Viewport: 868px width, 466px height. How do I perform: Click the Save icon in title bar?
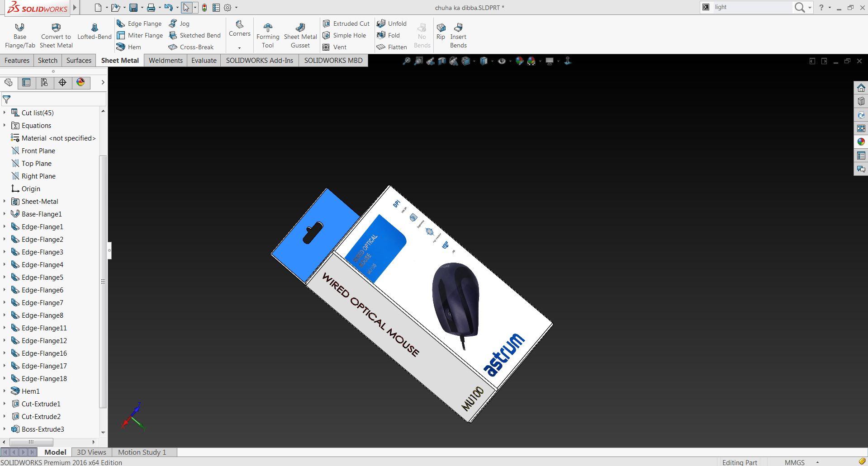133,8
